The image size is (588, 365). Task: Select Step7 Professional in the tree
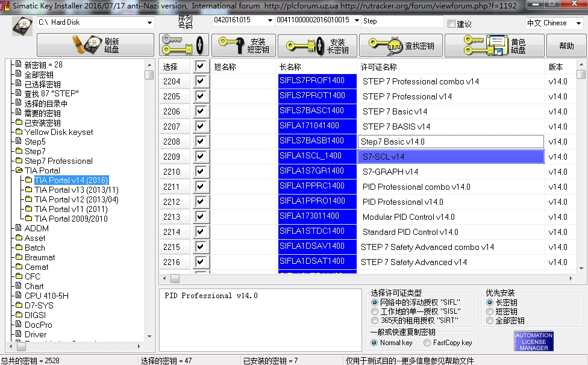click(58, 161)
